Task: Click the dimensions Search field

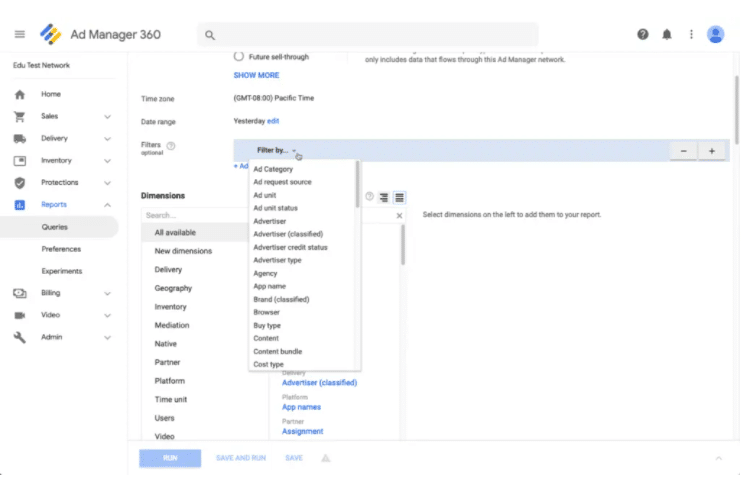Action: [195, 215]
